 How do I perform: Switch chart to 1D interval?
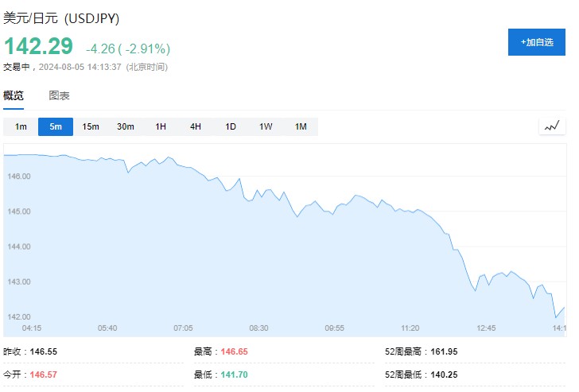(231, 126)
